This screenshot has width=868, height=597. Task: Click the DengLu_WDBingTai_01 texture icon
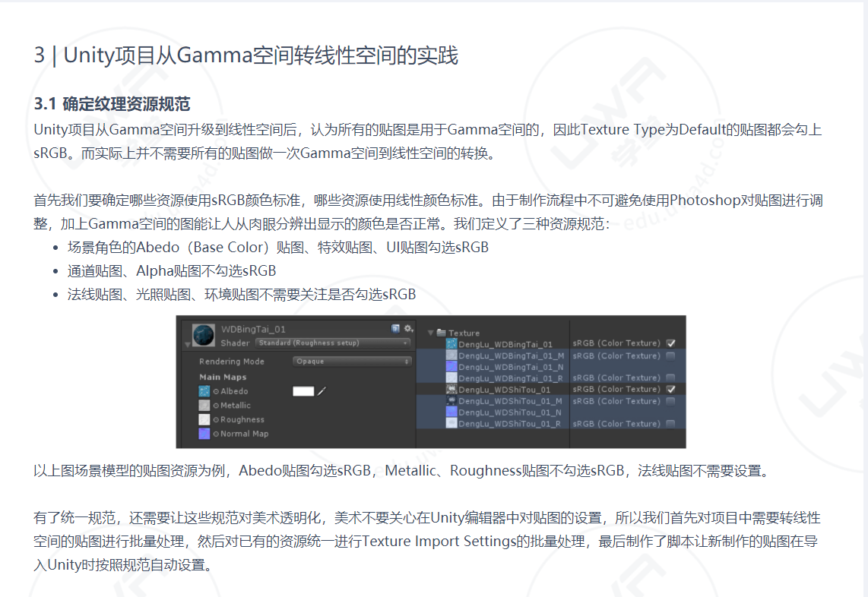coord(451,344)
